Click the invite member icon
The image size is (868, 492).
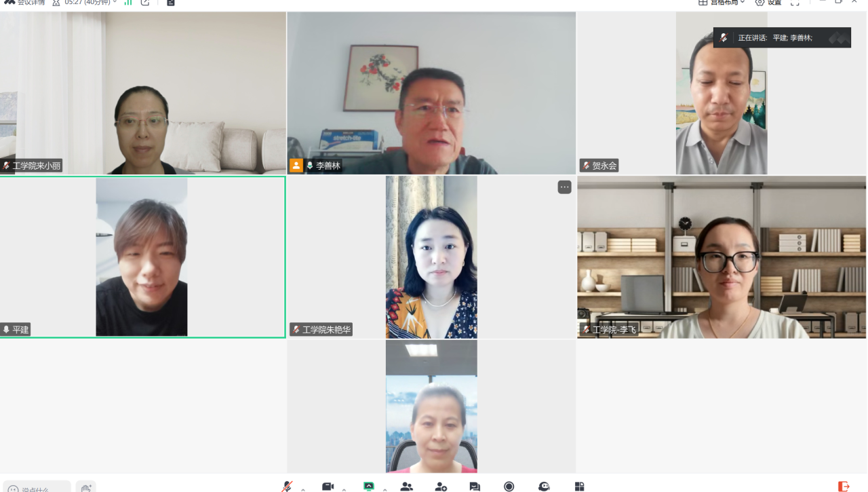pos(441,487)
